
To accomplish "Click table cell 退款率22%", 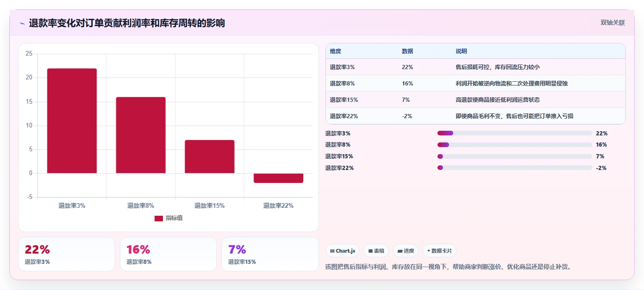I will 344,116.
